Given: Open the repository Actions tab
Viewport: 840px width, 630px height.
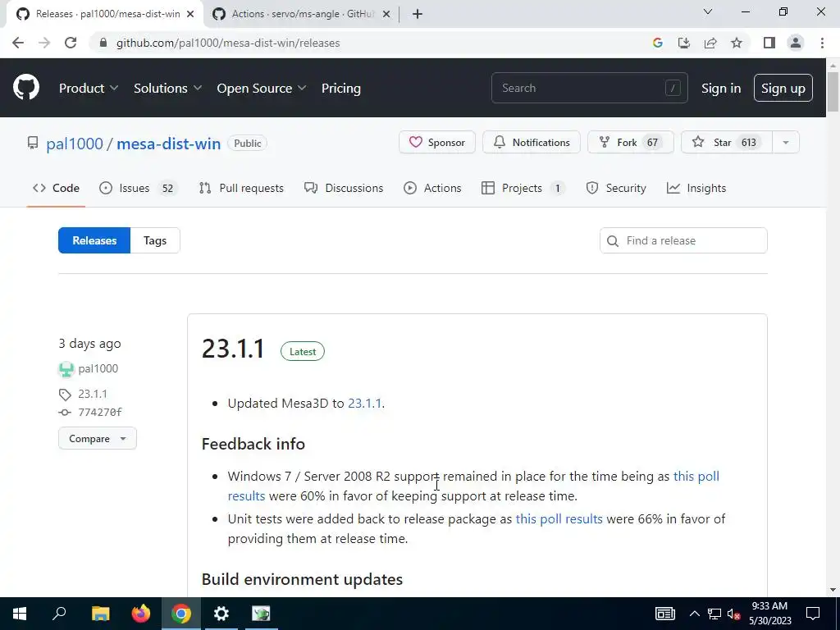Looking at the screenshot, I should coord(433,188).
